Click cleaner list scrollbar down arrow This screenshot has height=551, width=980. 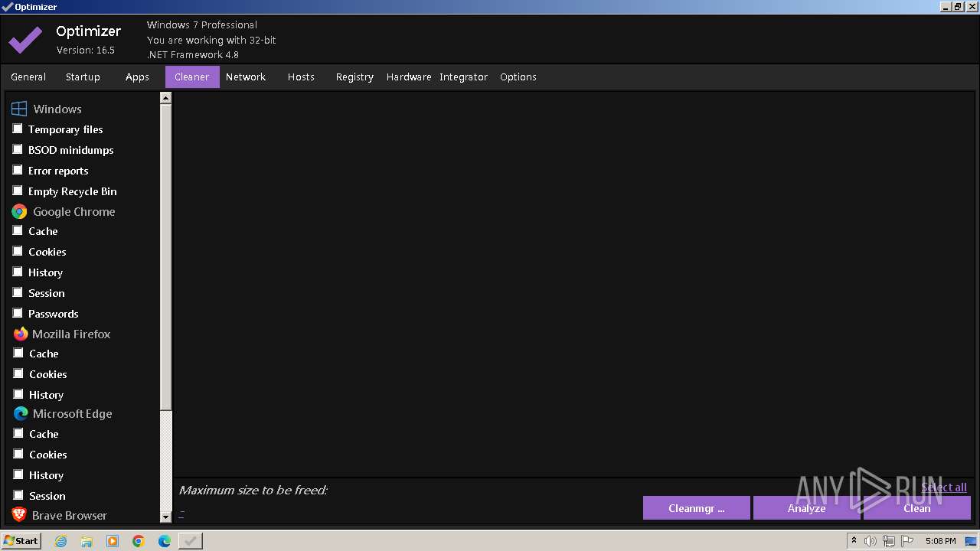tap(166, 517)
